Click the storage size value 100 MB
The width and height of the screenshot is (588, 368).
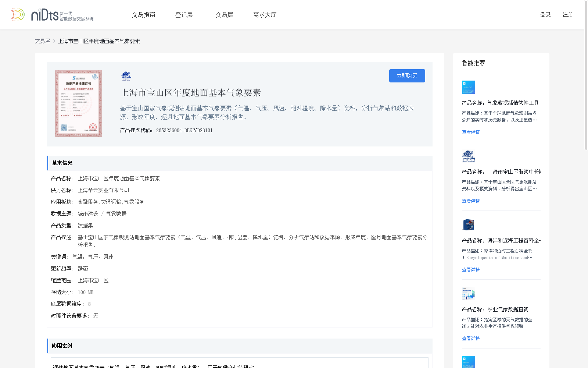86,292
